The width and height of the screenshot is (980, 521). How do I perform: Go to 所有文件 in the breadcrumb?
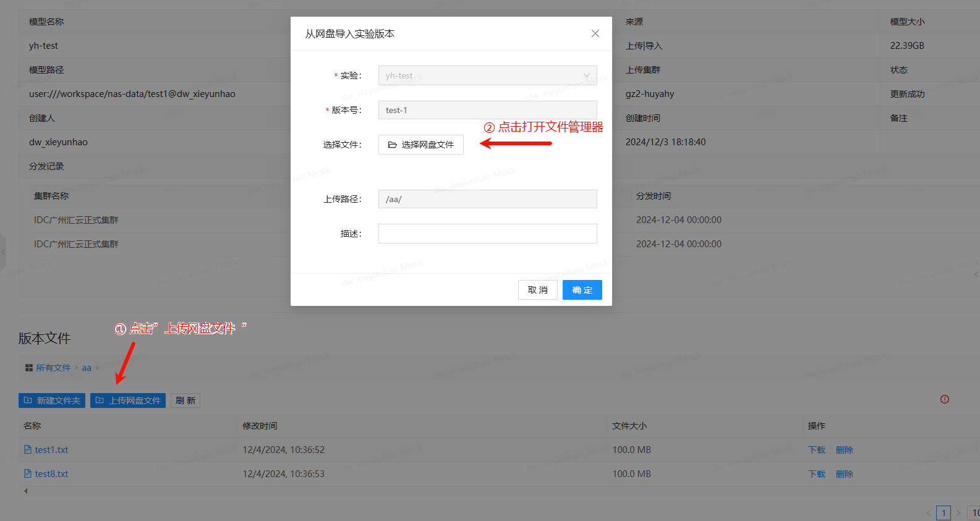[53, 368]
